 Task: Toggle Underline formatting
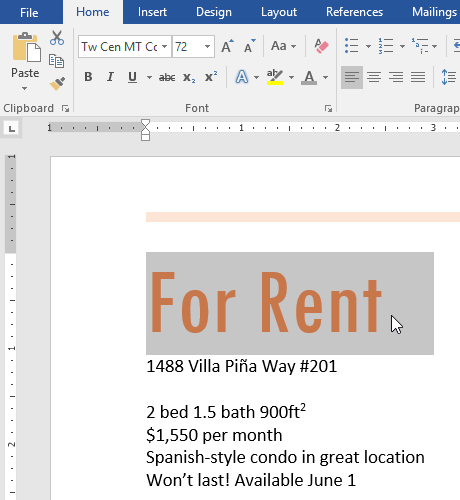pos(132,77)
